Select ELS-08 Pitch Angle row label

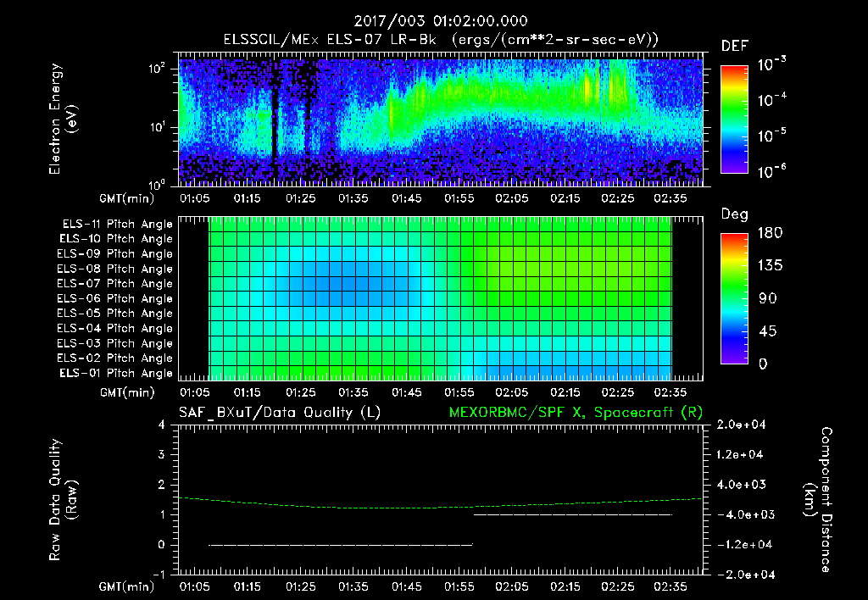point(114,269)
